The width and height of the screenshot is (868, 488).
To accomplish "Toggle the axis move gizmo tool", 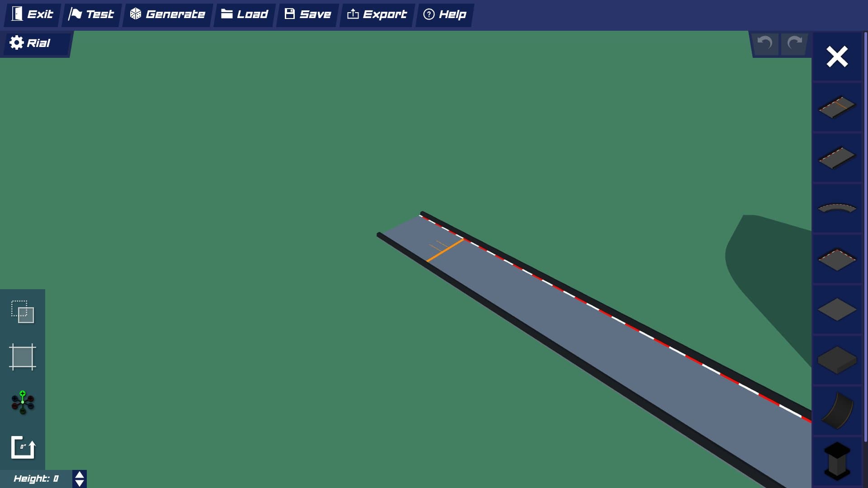I will point(23,402).
